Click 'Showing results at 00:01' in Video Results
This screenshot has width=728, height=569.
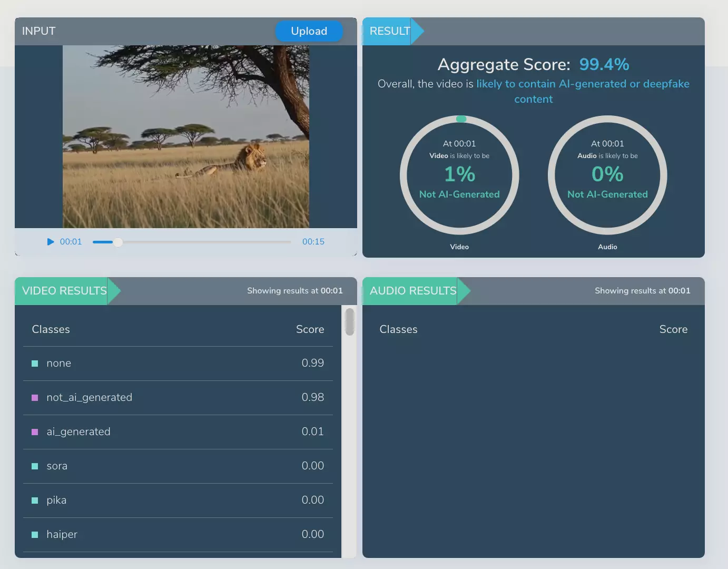click(295, 291)
